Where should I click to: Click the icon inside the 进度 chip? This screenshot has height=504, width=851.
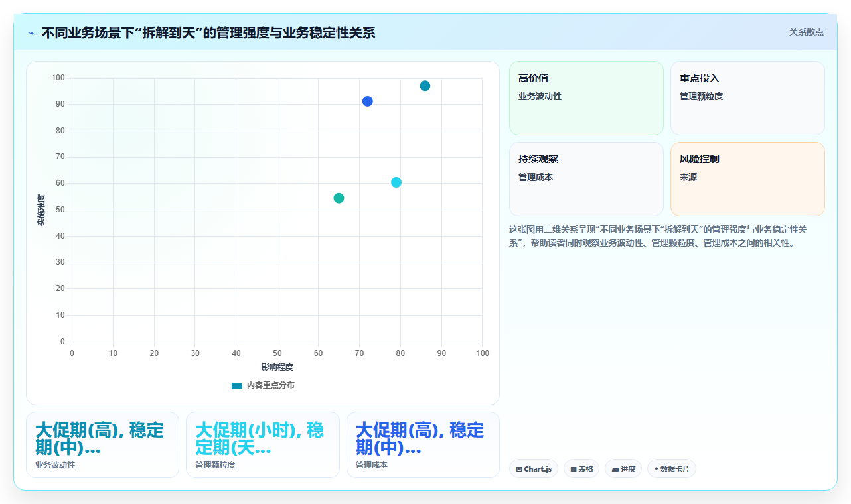(615, 469)
